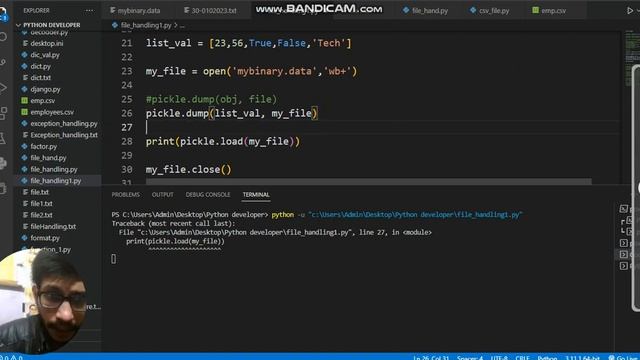Open format.py file
This screenshot has height=360, width=640.
[x=45, y=238]
